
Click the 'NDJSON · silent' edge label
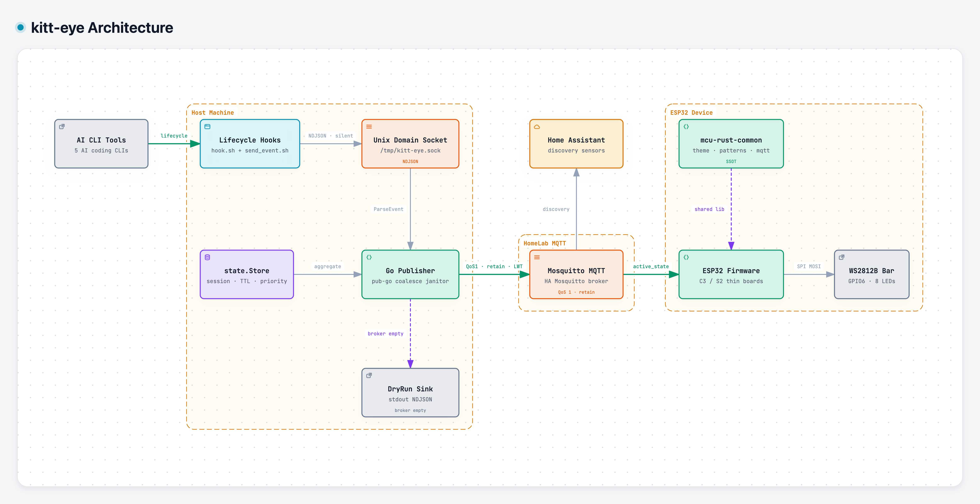coord(331,135)
